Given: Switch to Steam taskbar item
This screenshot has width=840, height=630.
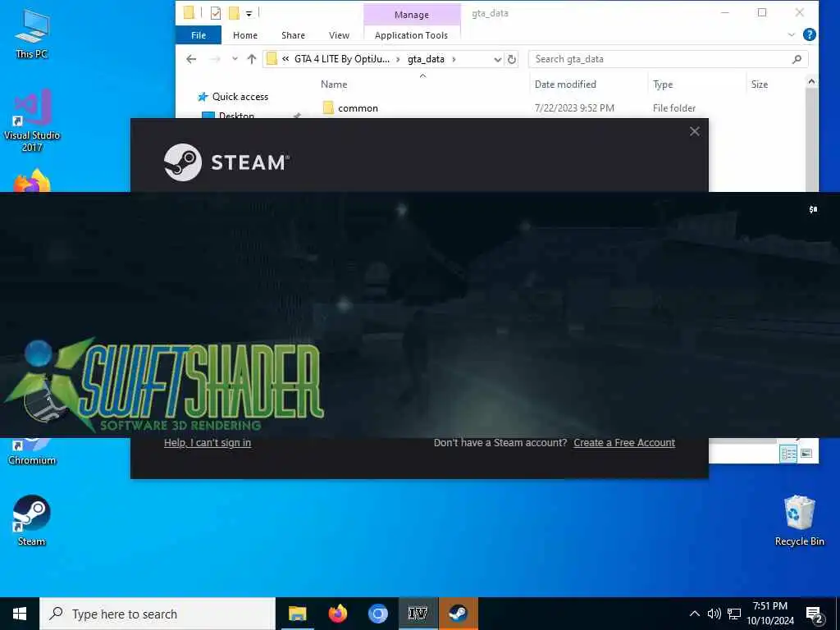Looking at the screenshot, I should (458, 614).
